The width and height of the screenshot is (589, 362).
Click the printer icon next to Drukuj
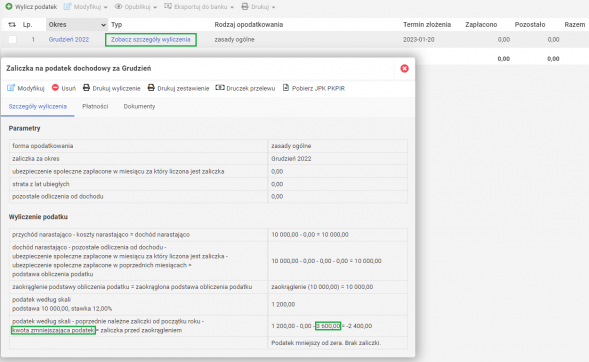(x=245, y=6)
